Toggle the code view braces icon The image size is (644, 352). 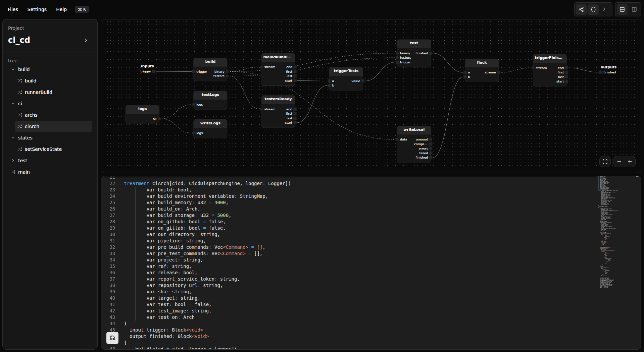[593, 9]
